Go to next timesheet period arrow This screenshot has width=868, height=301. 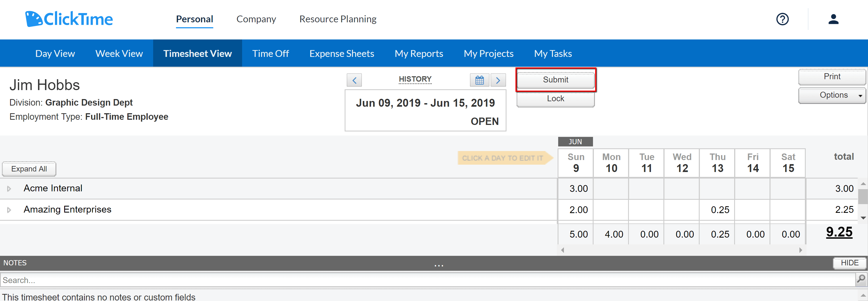(498, 80)
